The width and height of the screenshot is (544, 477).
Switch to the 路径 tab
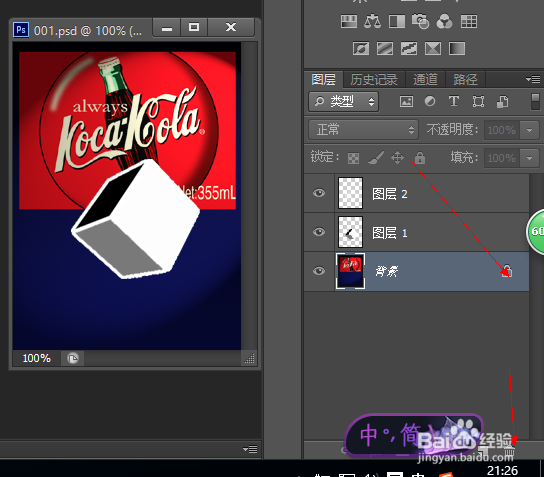tap(466, 80)
